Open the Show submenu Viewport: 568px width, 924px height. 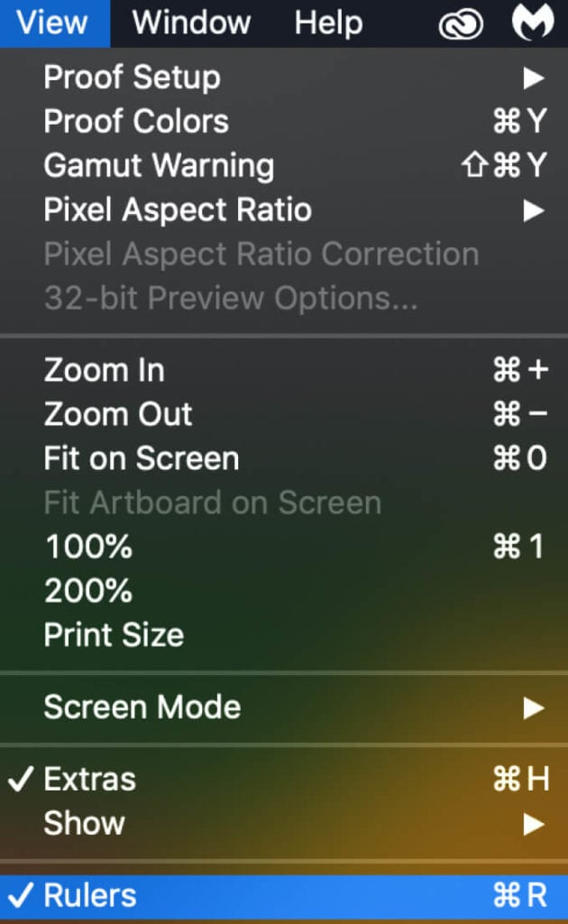(85, 823)
